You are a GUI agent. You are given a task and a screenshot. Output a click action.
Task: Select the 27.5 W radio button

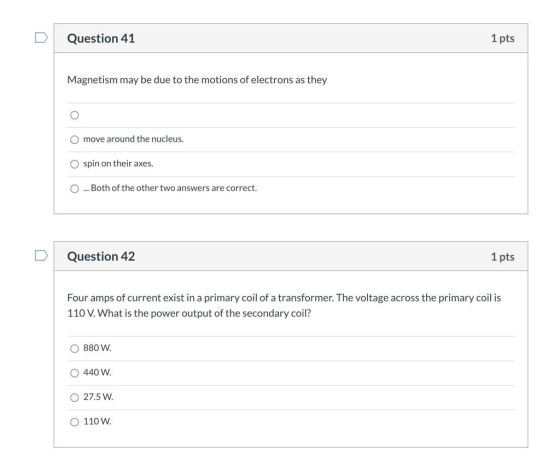[74, 397]
